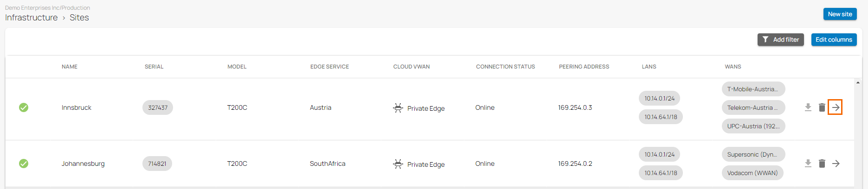Open Johannesburg site details arrow
The width and height of the screenshot is (868, 189).
tap(836, 164)
